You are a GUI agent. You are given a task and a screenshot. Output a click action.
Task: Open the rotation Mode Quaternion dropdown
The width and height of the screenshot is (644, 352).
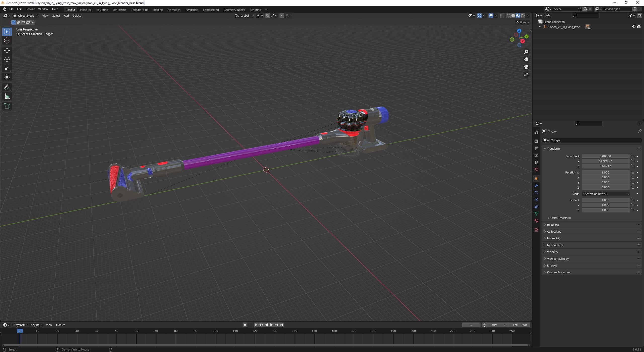[x=606, y=194]
